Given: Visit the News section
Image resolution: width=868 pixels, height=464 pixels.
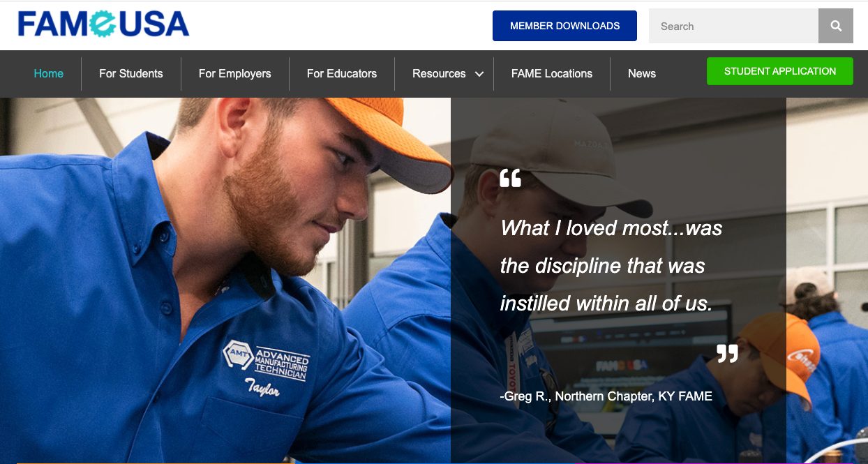Looking at the screenshot, I should [x=642, y=73].
